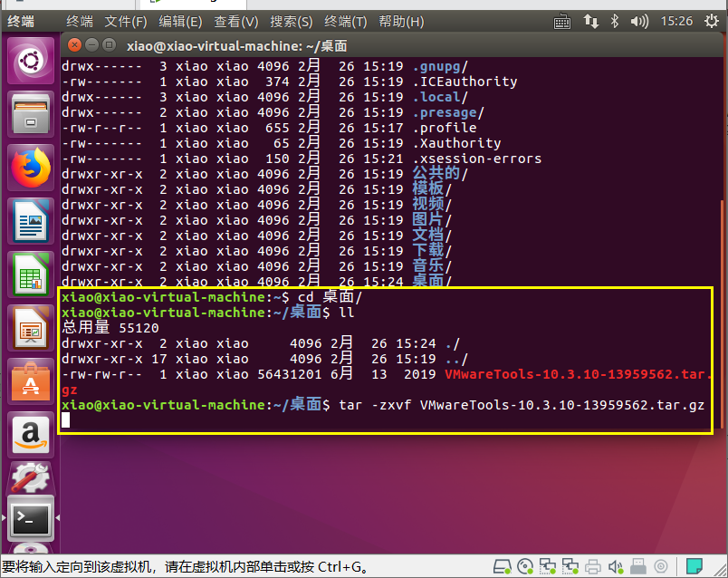Screen dimensions: 728x578
Task: Close the terminal window
Action: (x=74, y=45)
